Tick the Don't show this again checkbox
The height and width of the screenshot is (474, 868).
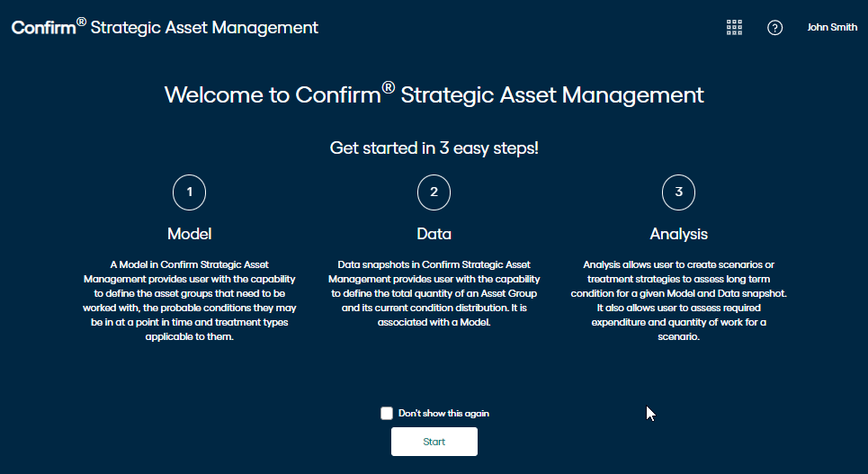click(387, 413)
